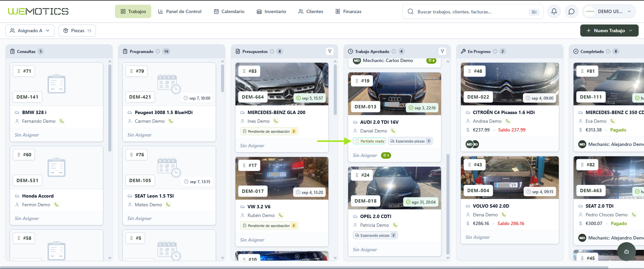Screen dimensions: 644x269
Task: Go to the Trabajos tab
Action: coord(133,11)
